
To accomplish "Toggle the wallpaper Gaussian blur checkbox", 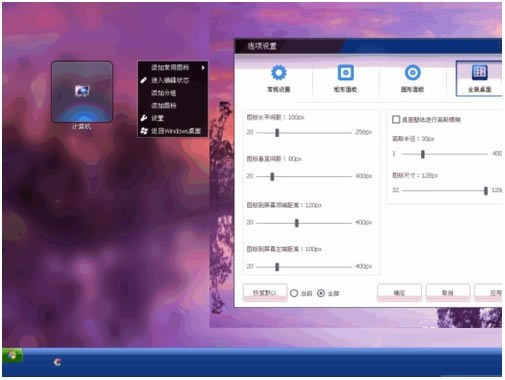I will (x=396, y=120).
